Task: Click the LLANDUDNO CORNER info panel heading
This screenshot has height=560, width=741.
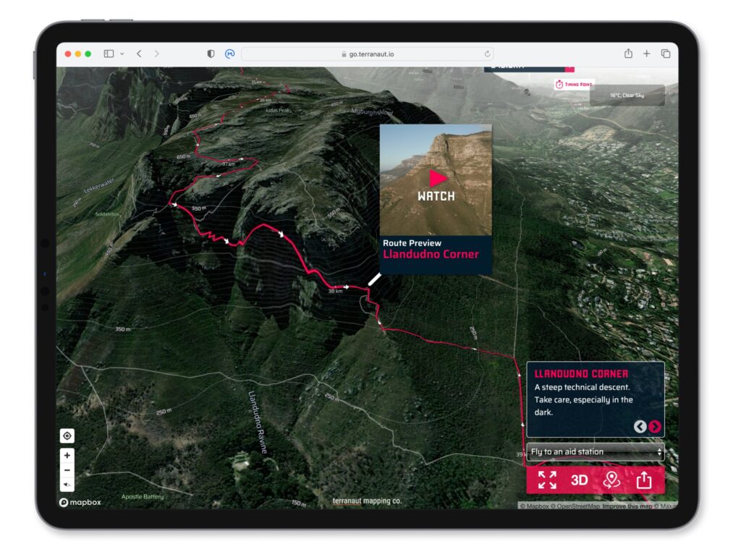Action: click(581, 374)
